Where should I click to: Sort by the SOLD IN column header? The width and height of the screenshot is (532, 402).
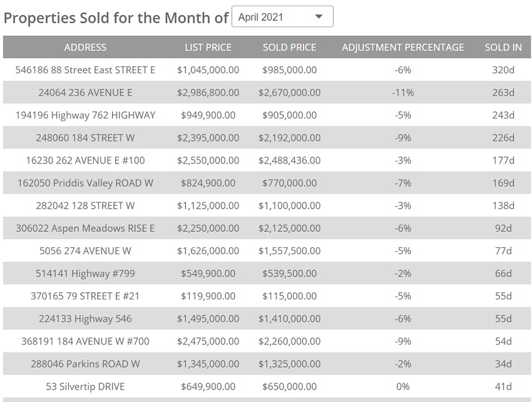coord(503,48)
